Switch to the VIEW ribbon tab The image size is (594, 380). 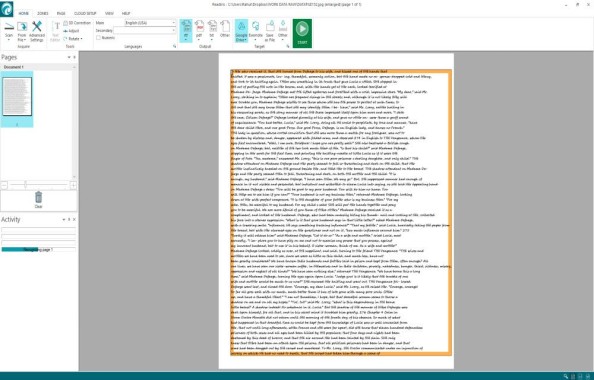[x=109, y=13]
